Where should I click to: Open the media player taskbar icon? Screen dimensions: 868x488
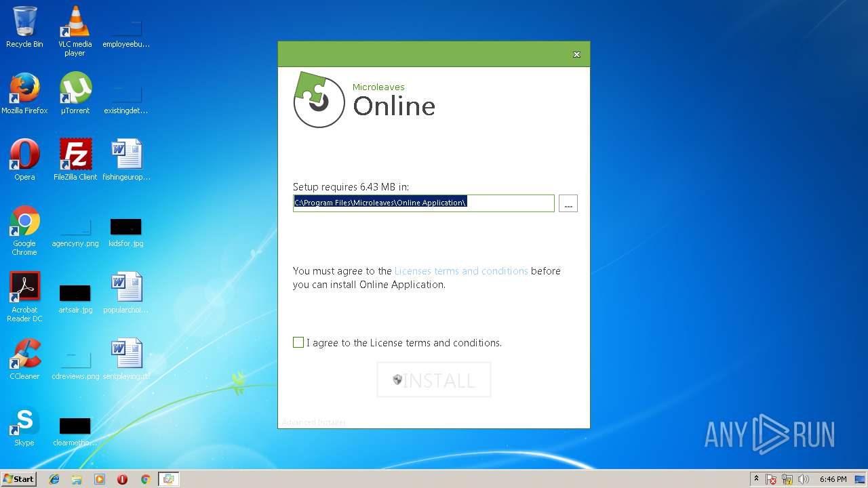click(100, 479)
